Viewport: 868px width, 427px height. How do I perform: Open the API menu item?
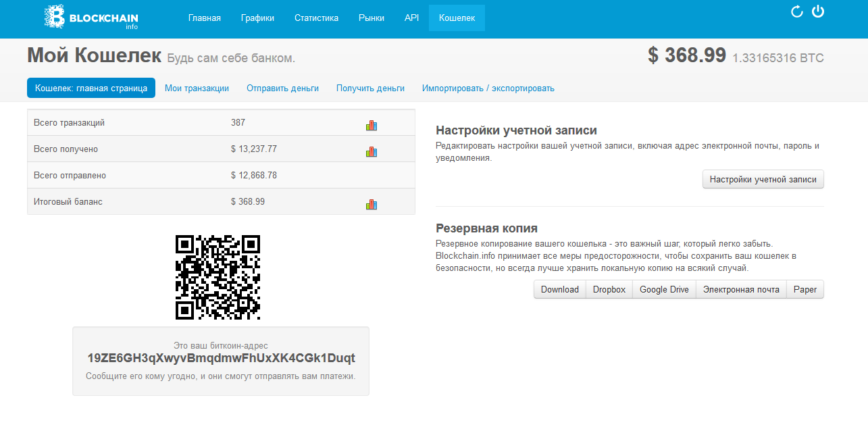411,18
